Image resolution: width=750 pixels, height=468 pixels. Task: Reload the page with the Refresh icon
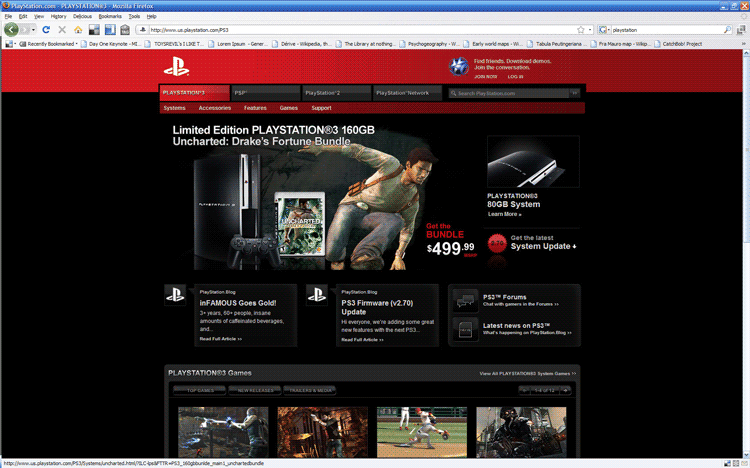coord(46,30)
